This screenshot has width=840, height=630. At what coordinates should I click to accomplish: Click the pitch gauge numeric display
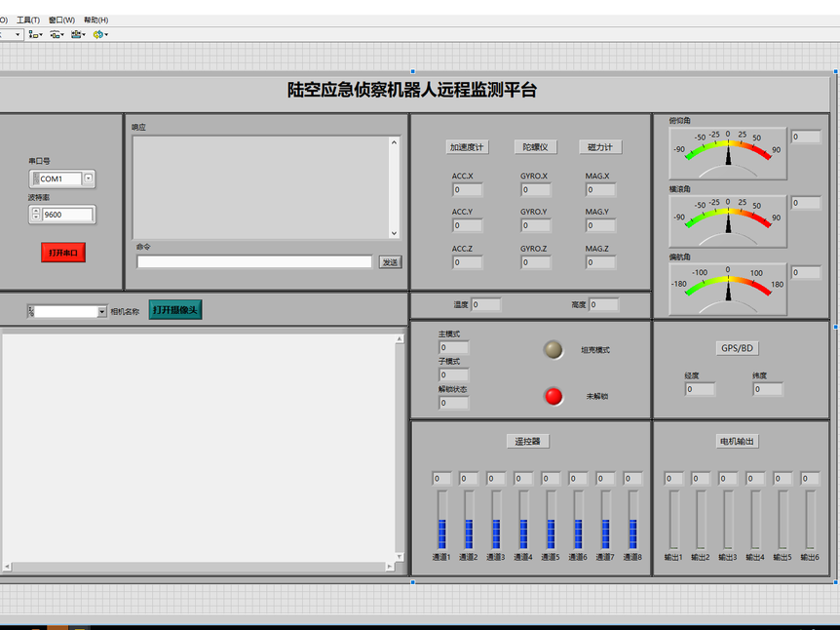pos(806,137)
